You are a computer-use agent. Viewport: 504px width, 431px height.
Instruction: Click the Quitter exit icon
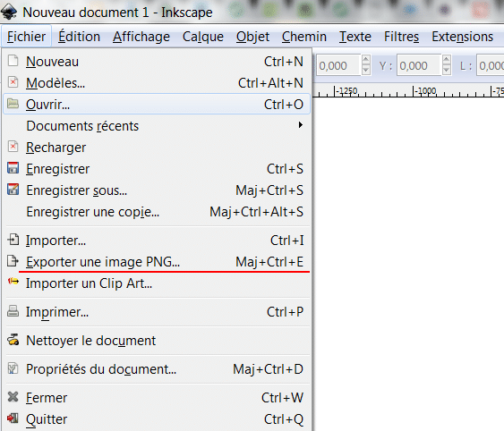(13, 418)
